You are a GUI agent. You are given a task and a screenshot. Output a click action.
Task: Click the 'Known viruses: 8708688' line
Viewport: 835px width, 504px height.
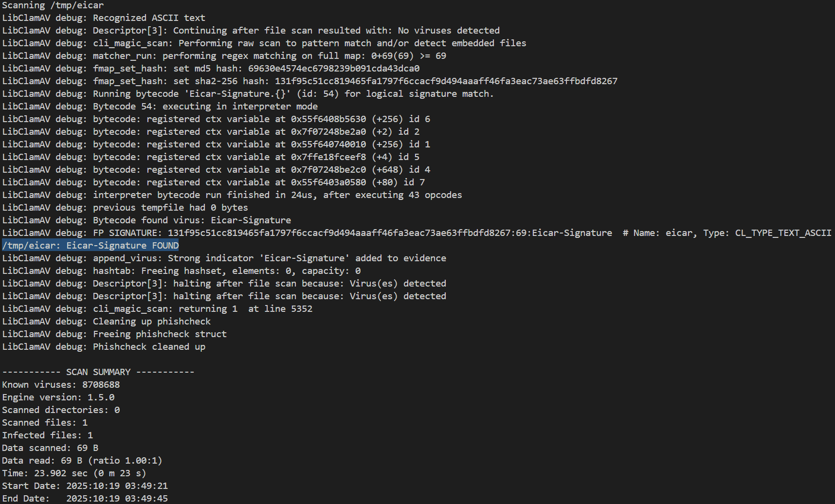[x=61, y=385]
